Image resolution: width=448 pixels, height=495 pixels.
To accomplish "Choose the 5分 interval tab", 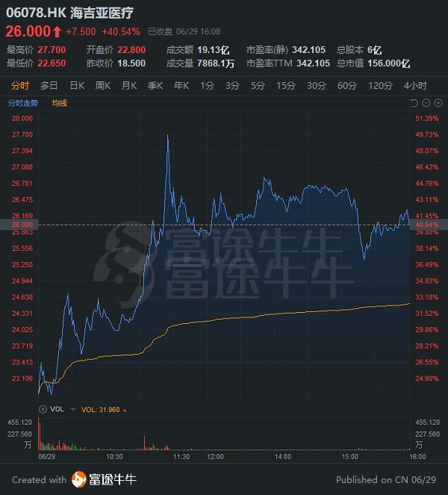I will [x=258, y=86].
